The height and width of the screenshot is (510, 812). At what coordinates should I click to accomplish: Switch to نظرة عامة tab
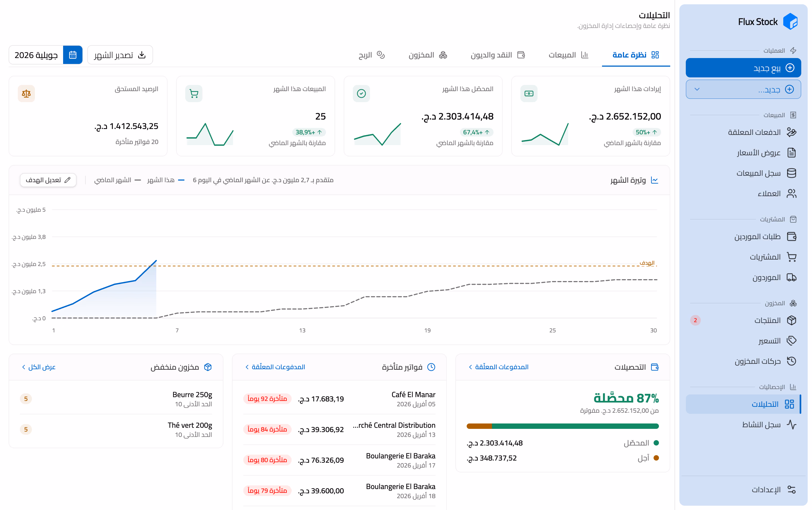click(636, 55)
